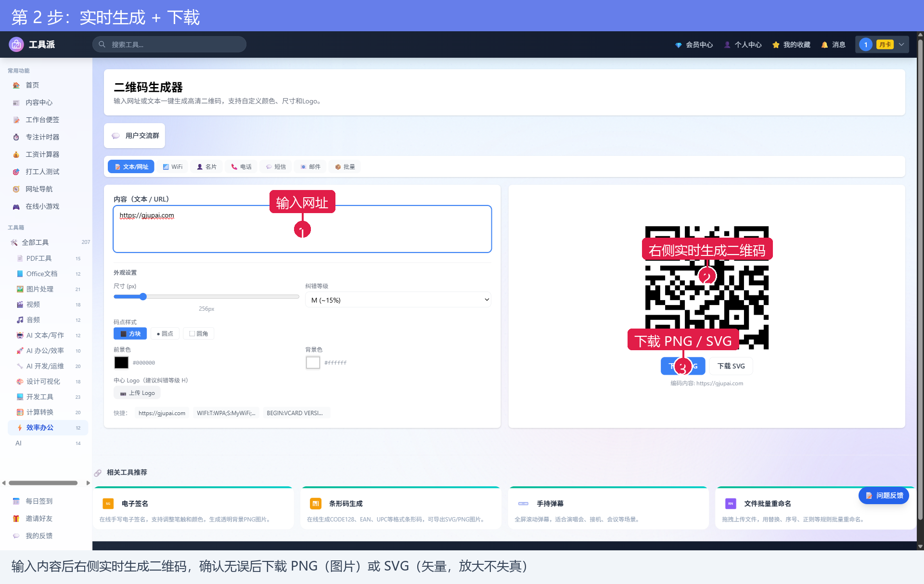Click the 首页 house icon in the sidebar
Image resolution: width=924 pixels, height=584 pixels.
(16, 85)
